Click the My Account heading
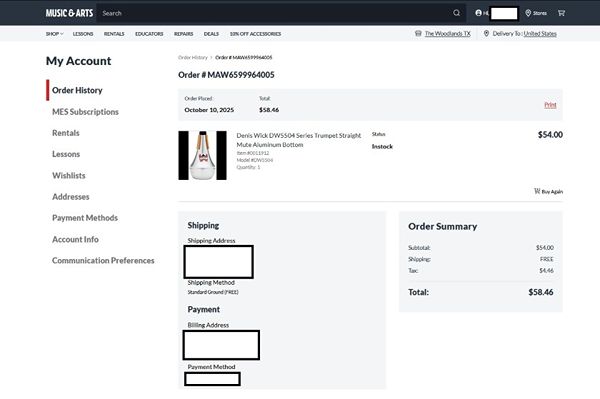600x399 pixels. pos(78,61)
